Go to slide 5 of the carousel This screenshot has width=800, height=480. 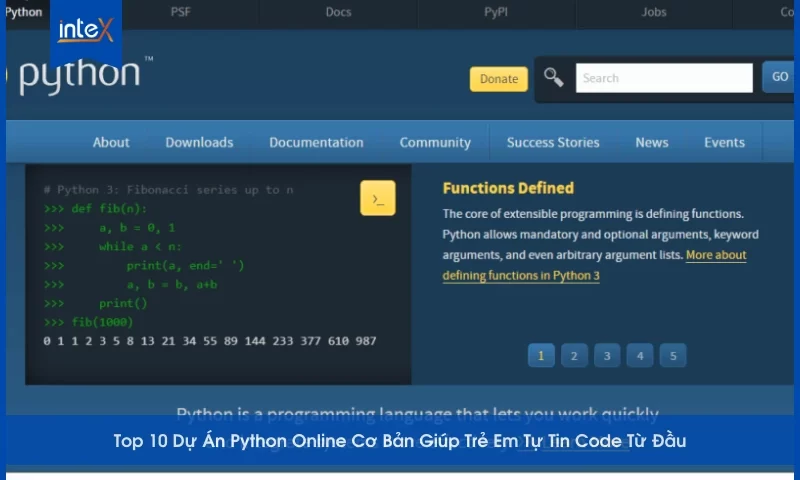click(x=673, y=356)
